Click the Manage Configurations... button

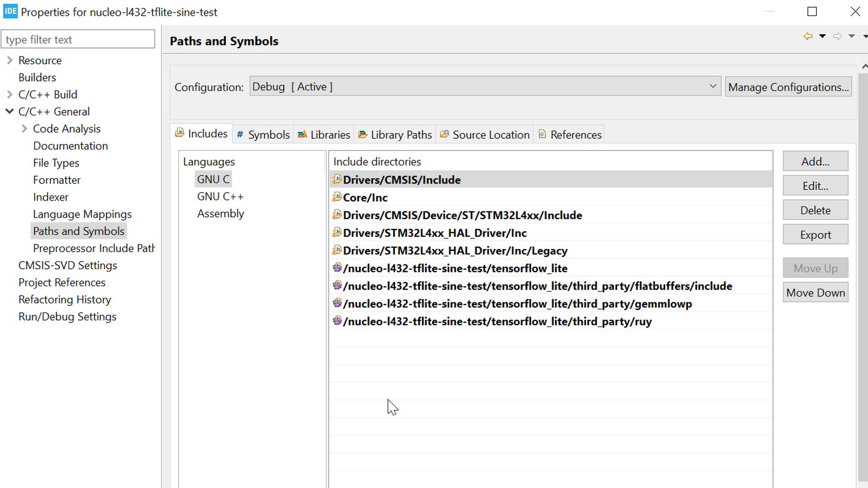788,87
